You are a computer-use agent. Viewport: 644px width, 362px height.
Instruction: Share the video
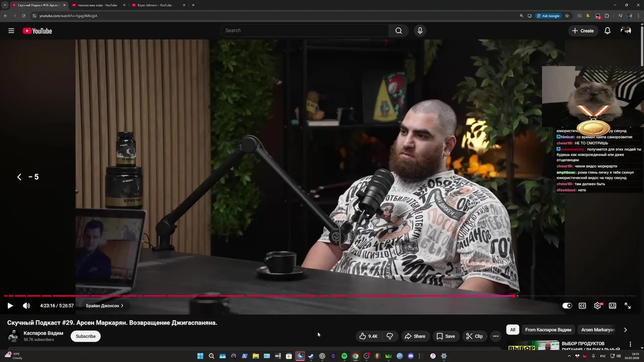pos(415,336)
